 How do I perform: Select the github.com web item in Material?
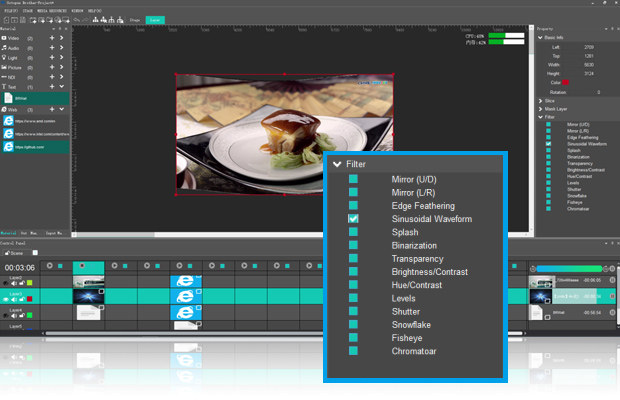pyautogui.click(x=35, y=147)
